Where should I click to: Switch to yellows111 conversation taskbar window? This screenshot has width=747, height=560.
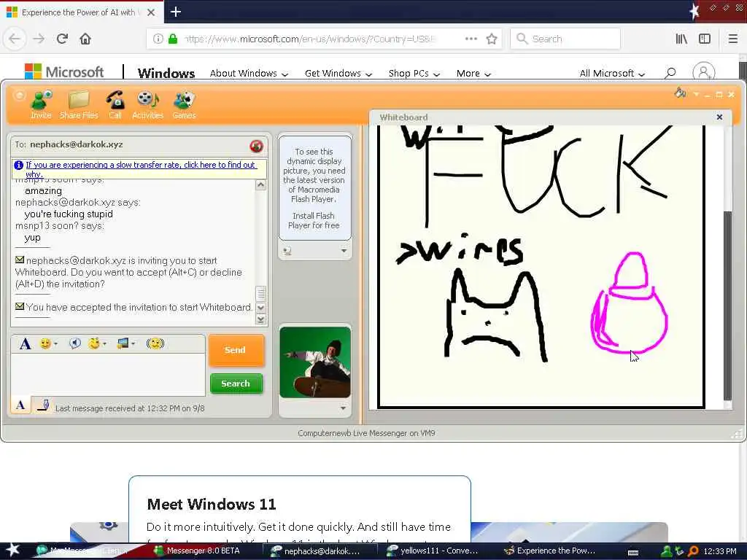(x=433, y=551)
